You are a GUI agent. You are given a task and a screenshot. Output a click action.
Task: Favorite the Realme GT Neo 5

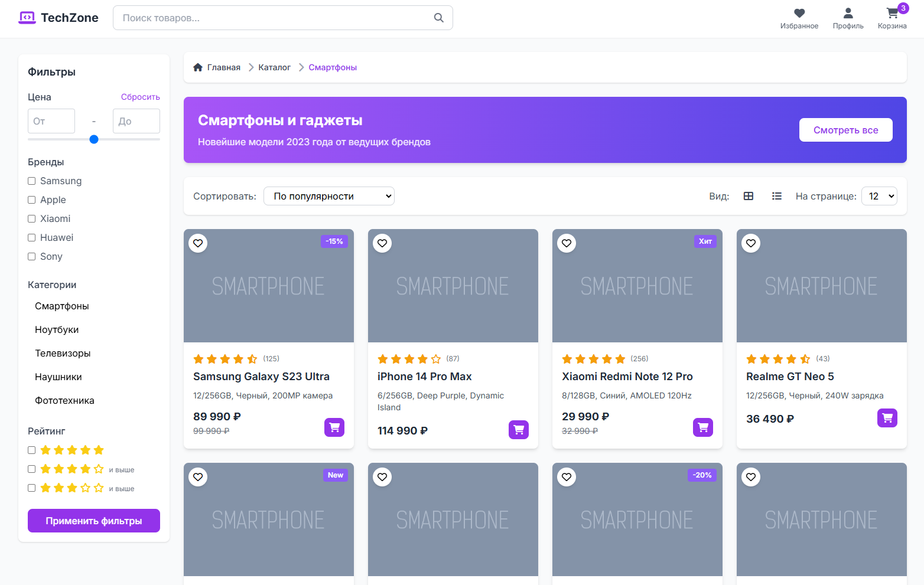(751, 243)
